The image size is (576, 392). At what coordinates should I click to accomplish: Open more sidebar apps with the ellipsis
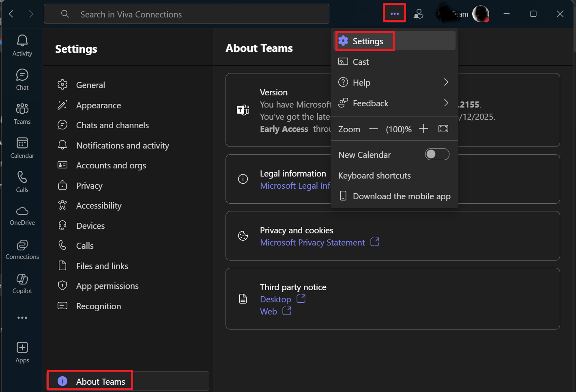tap(22, 318)
